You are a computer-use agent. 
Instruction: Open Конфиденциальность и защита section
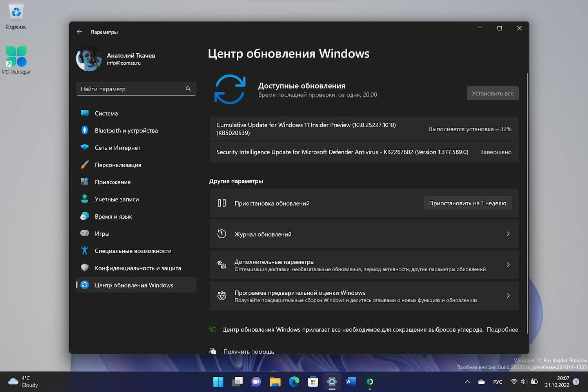pyautogui.click(x=136, y=269)
